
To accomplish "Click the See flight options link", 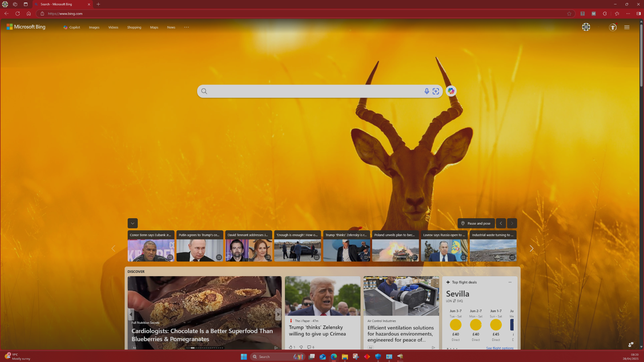I will [x=500, y=348].
